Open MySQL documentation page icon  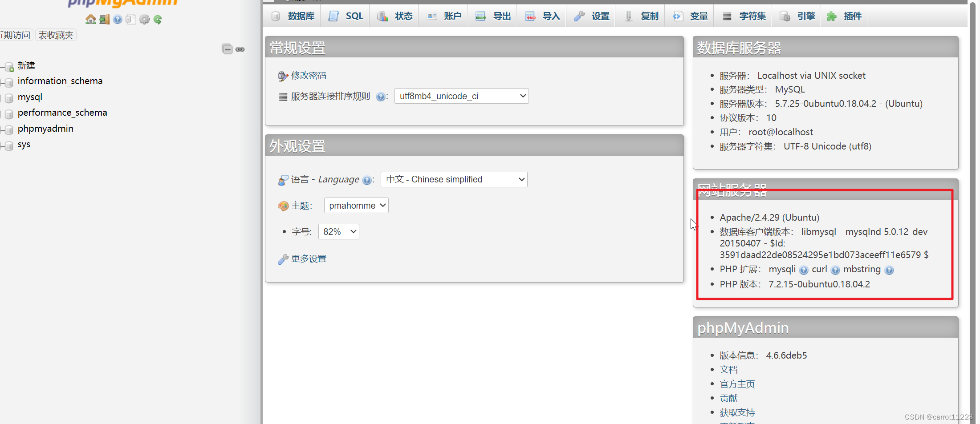pos(131,19)
